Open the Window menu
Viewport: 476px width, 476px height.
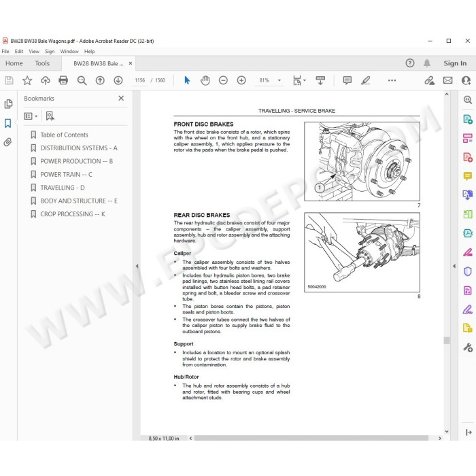pyautogui.click(x=69, y=51)
